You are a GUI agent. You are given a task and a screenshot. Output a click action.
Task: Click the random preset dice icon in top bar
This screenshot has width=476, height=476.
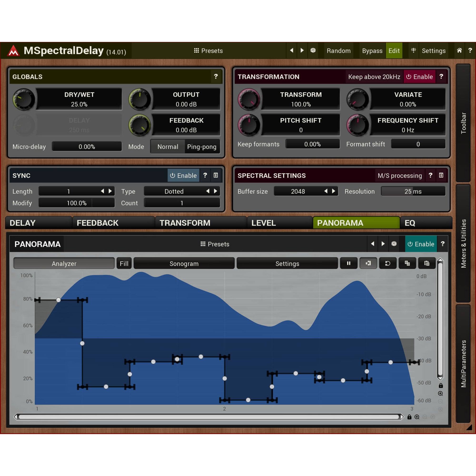[x=313, y=50]
